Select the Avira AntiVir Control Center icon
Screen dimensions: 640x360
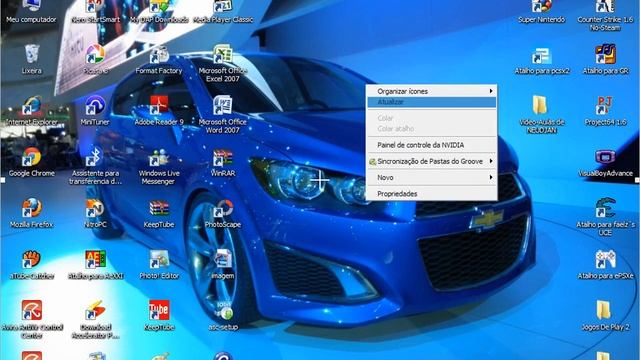click(x=32, y=311)
